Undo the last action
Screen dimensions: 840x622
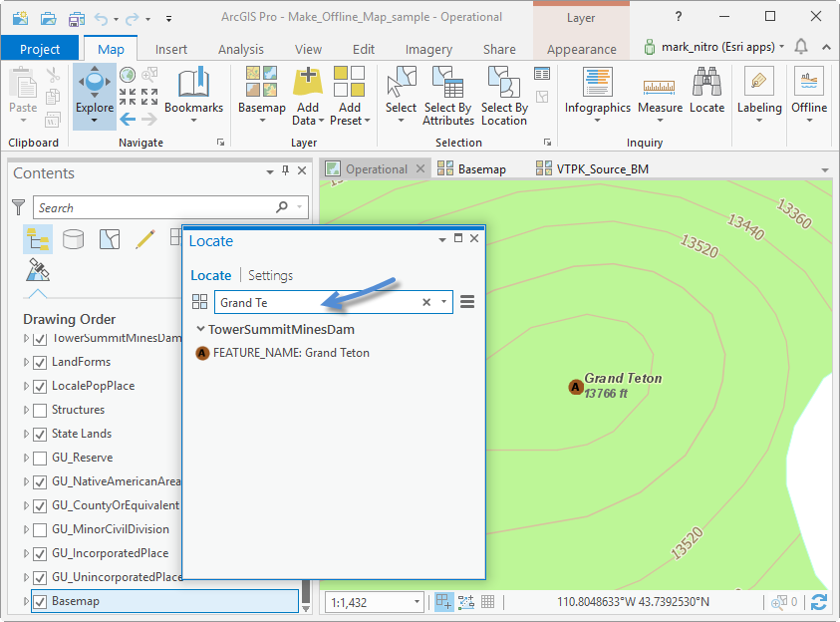tap(101, 19)
